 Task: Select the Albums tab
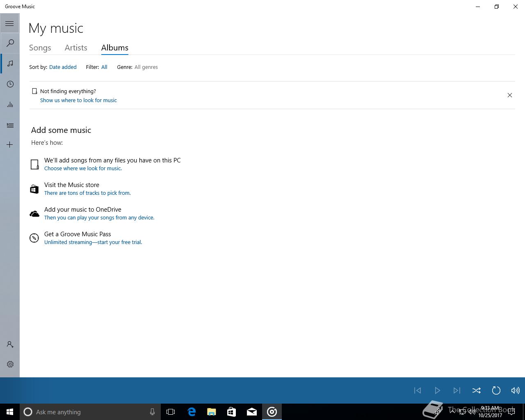115,48
